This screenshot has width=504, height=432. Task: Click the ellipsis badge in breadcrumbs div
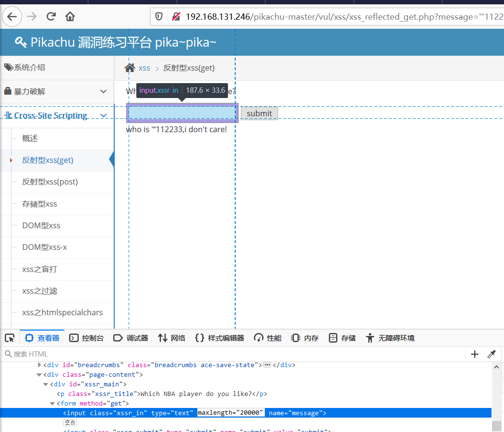click(267, 365)
